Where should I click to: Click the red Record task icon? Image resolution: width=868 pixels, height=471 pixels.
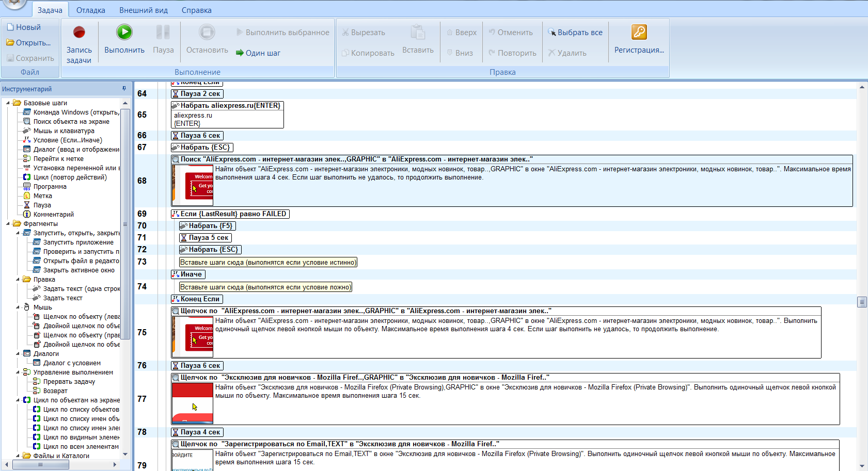79,33
